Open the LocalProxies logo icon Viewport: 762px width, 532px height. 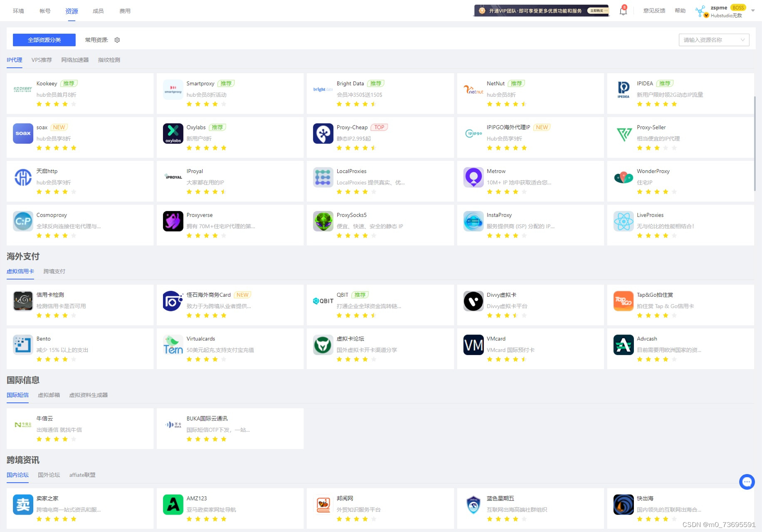point(323,177)
